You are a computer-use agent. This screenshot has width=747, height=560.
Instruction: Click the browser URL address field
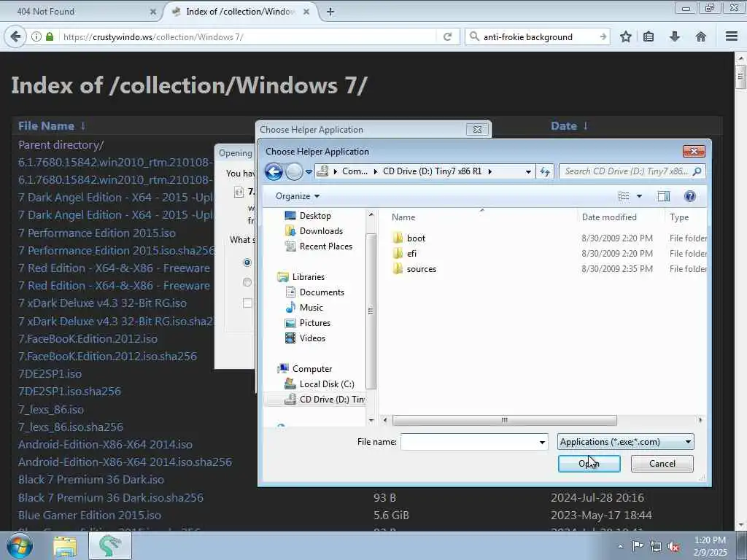click(x=248, y=36)
